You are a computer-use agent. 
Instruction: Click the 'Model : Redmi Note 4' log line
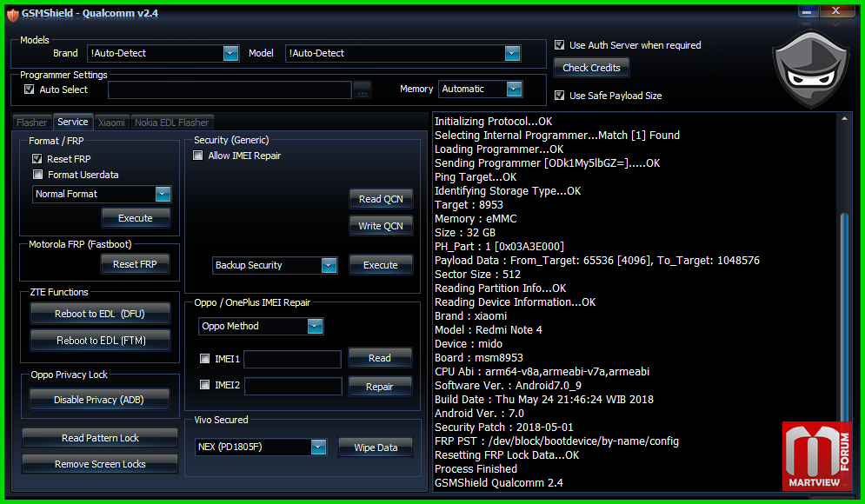pyautogui.click(x=489, y=329)
